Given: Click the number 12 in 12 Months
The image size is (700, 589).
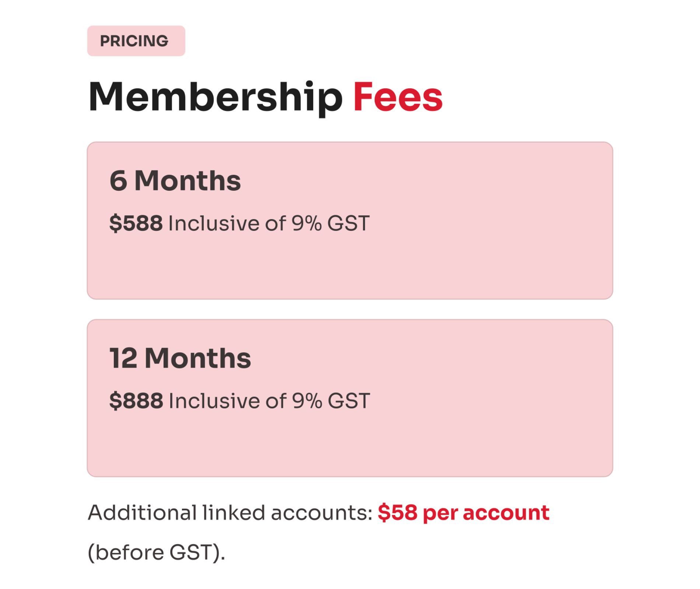Looking at the screenshot, I should (123, 358).
